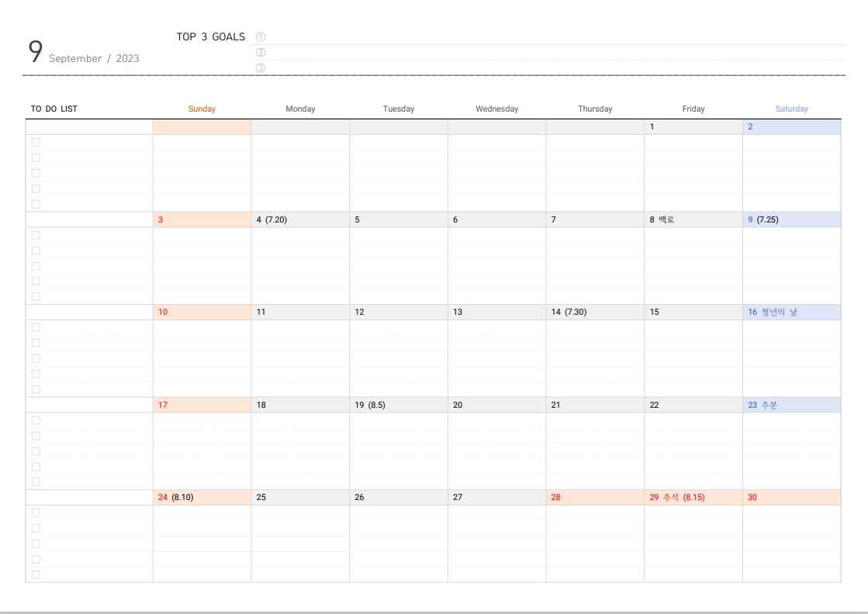Click the Sunday column header
Image resolution: width=868 pixels, height=614 pixels.
(x=202, y=109)
